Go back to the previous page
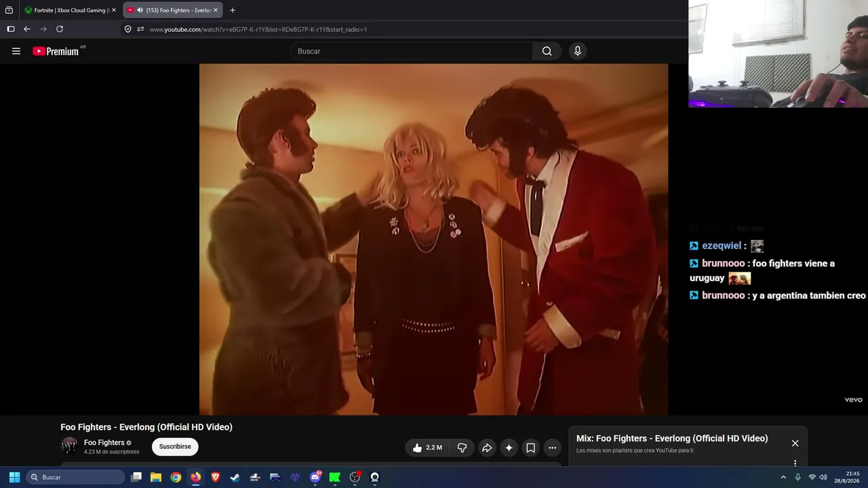This screenshot has width=868, height=488. coord(27,29)
